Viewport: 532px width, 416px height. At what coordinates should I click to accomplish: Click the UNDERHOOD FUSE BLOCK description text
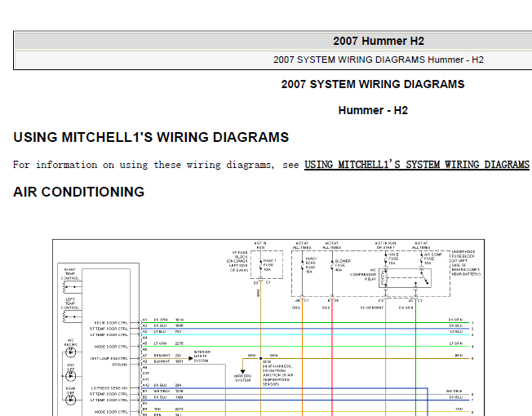(x=466, y=263)
